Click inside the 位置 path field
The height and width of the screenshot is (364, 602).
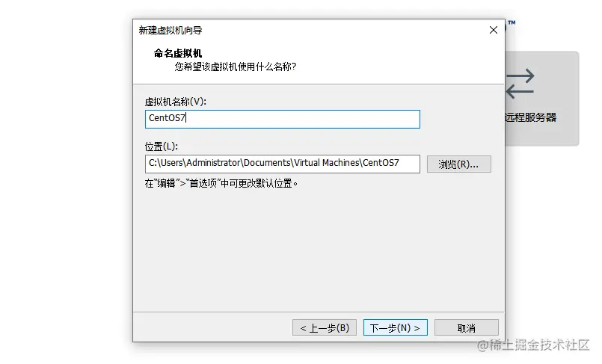point(282,163)
